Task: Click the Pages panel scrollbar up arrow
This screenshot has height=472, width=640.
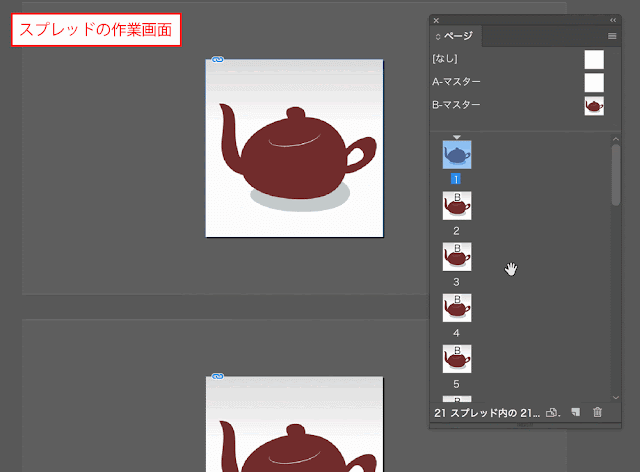Action: click(x=616, y=140)
